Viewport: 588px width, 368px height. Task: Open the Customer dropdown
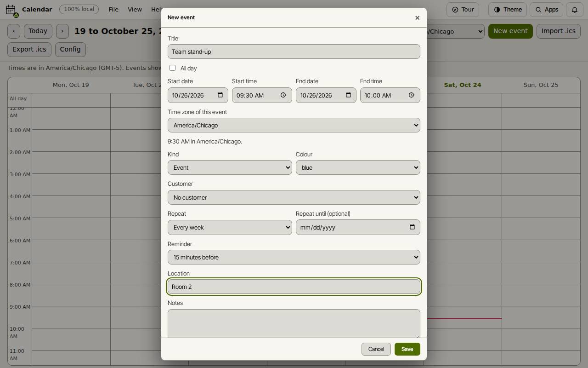(294, 197)
